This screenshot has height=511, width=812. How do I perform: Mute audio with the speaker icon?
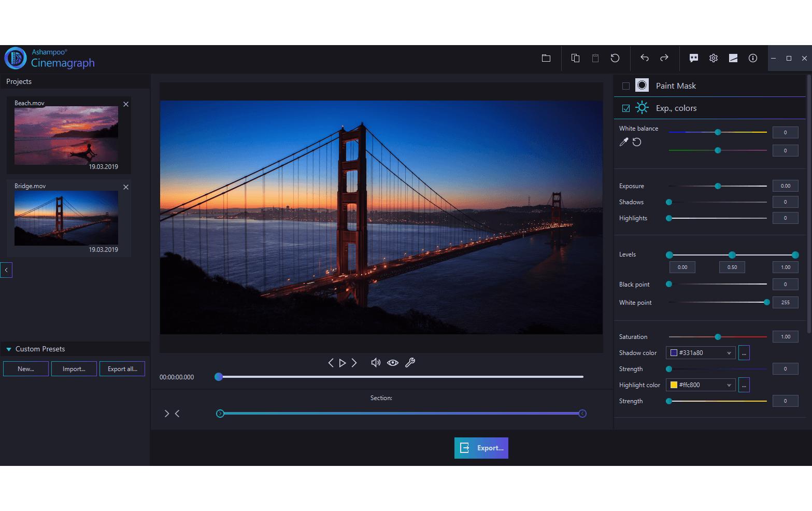coord(375,362)
